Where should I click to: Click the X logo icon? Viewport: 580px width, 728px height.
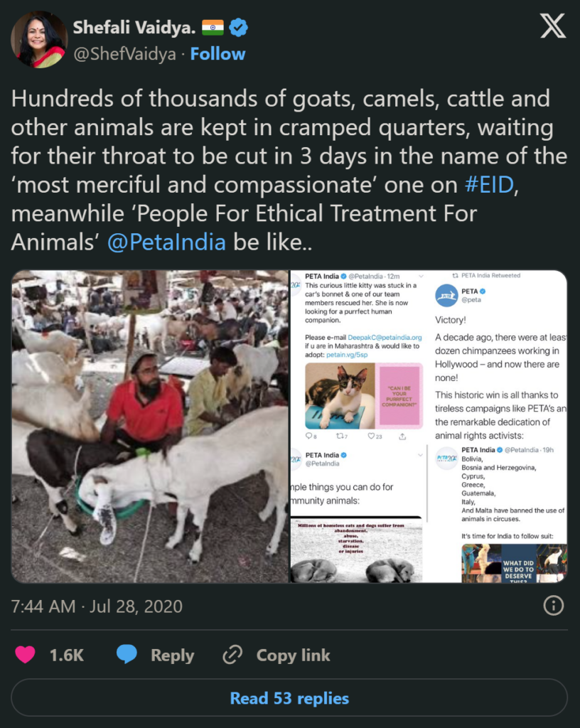pyautogui.click(x=553, y=26)
